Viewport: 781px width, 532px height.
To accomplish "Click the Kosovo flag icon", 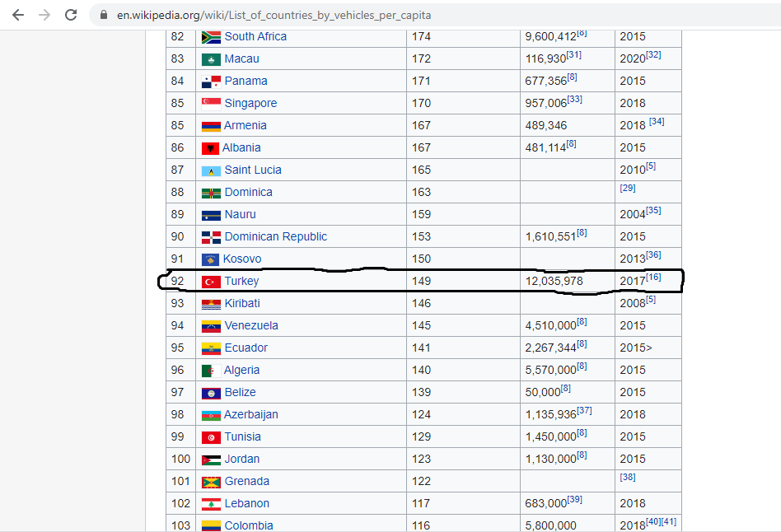I will [x=211, y=259].
